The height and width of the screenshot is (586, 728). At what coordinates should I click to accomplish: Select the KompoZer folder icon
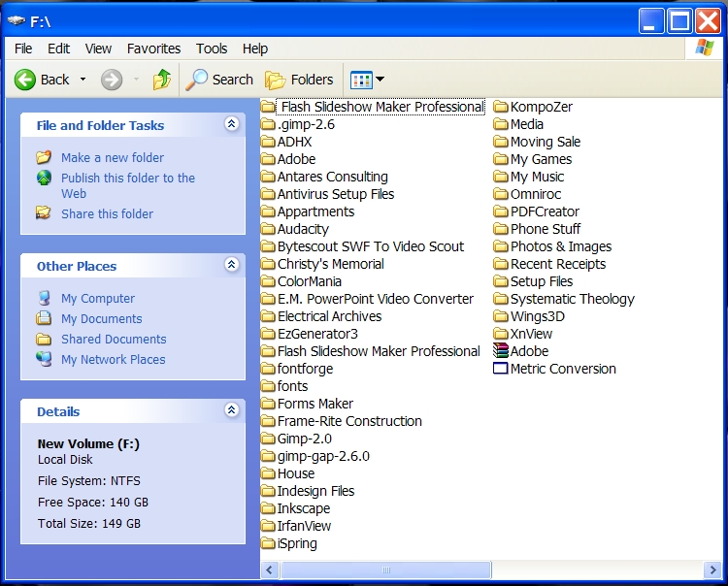pyautogui.click(x=501, y=107)
